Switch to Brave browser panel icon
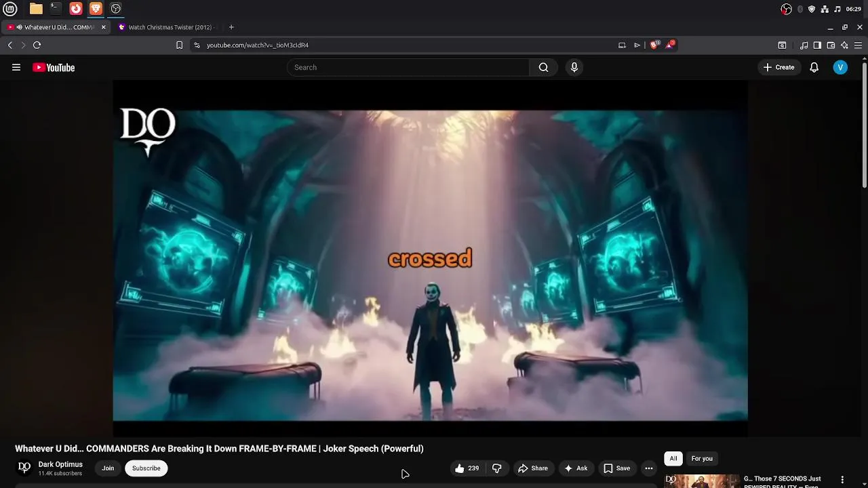 pyautogui.click(x=96, y=9)
